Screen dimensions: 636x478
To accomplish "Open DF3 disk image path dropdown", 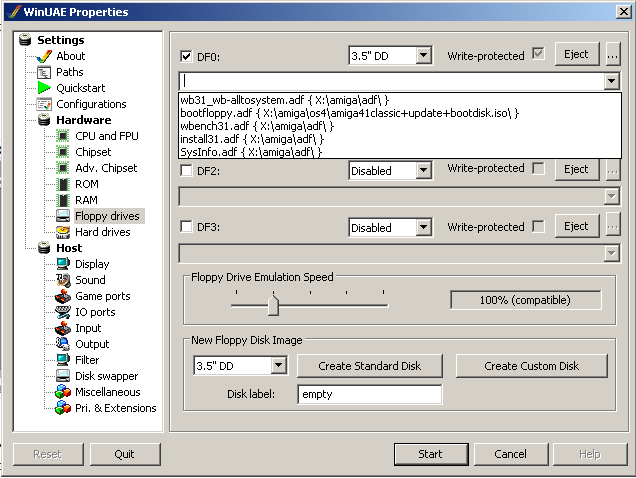I will [x=612, y=254].
